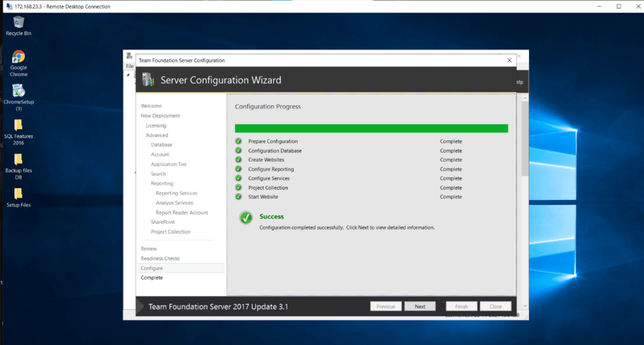644x345 pixels.
Task: Click the green check beside Configure Reporting
Action: pos(238,169)
